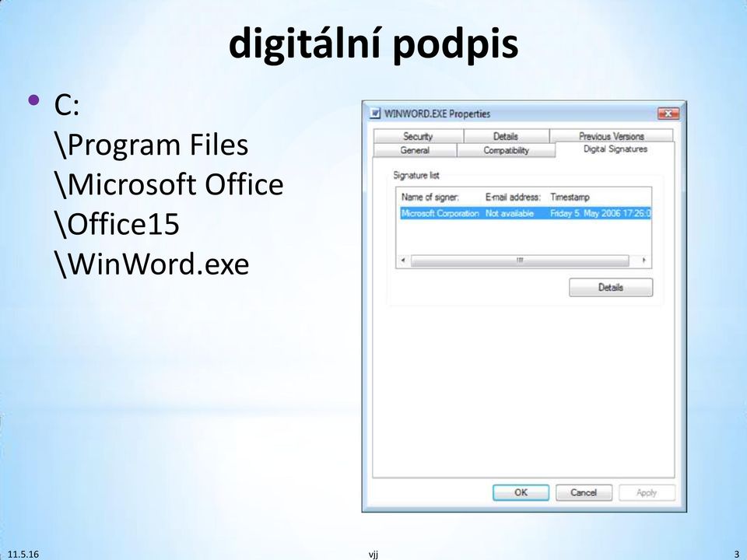This screenshot has width=747, height=560.
Task: Select the Digital Signatures tab
Action: point(615,149)
